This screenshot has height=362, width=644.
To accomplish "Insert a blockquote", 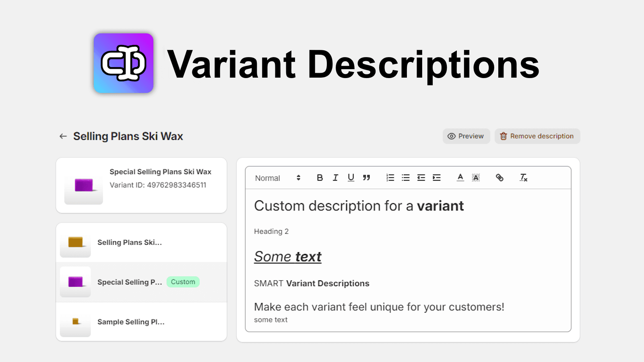I will (366, 177).
